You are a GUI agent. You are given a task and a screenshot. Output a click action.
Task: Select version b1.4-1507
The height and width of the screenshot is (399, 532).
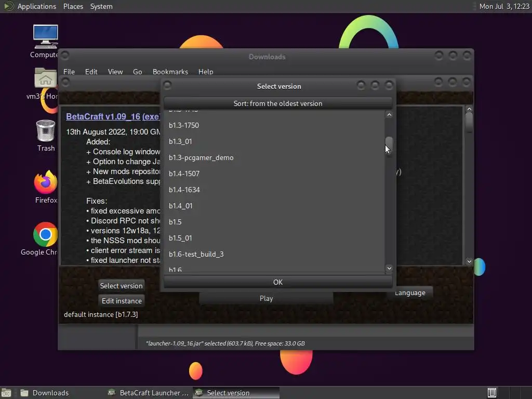[x=274, y=174]
